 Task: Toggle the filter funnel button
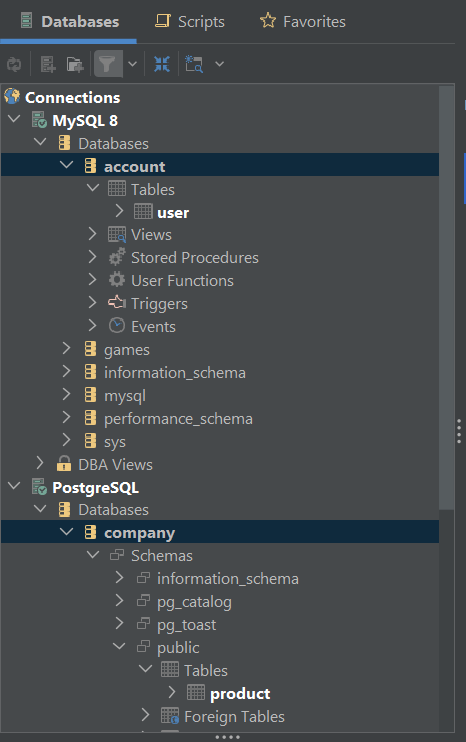pyautogui.click(x=108, y=63)
